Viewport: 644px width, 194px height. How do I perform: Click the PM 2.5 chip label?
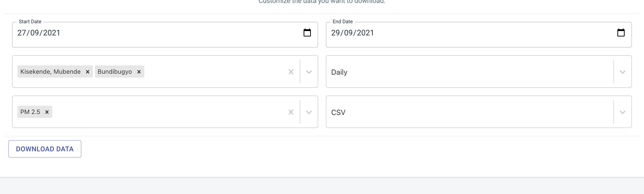point(30,112)
